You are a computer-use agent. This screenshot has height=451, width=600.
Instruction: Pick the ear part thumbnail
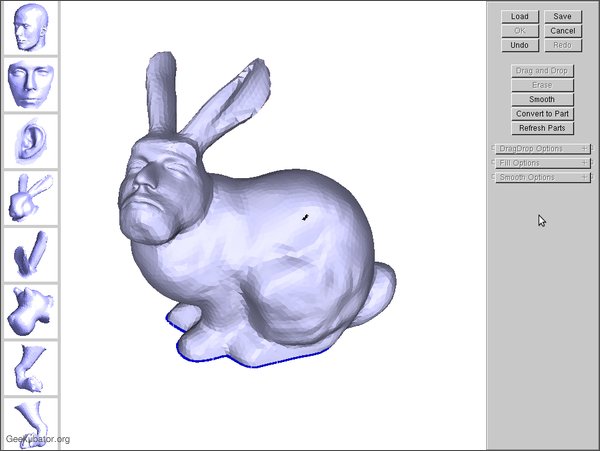point(31,141)
